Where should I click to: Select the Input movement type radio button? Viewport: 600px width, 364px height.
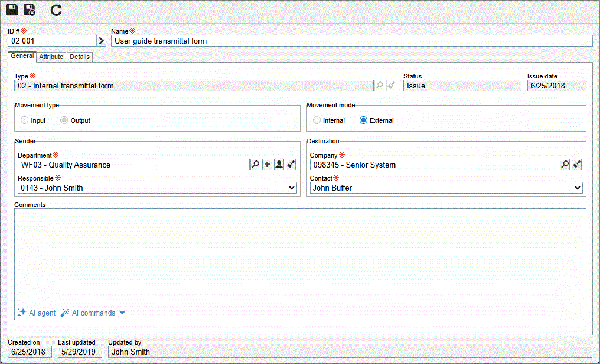(25, 120)
